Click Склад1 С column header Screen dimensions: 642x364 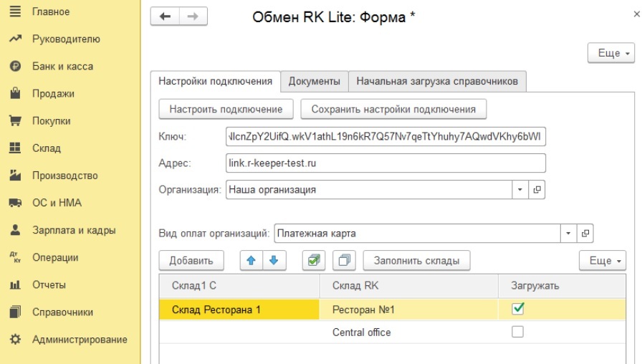(239, 286)
